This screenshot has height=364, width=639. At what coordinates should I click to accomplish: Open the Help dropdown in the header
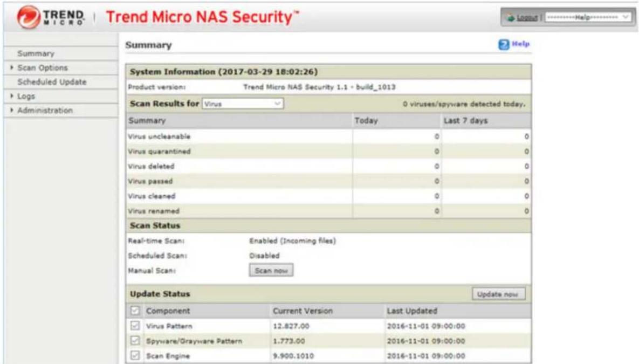[x=588, y=18]
